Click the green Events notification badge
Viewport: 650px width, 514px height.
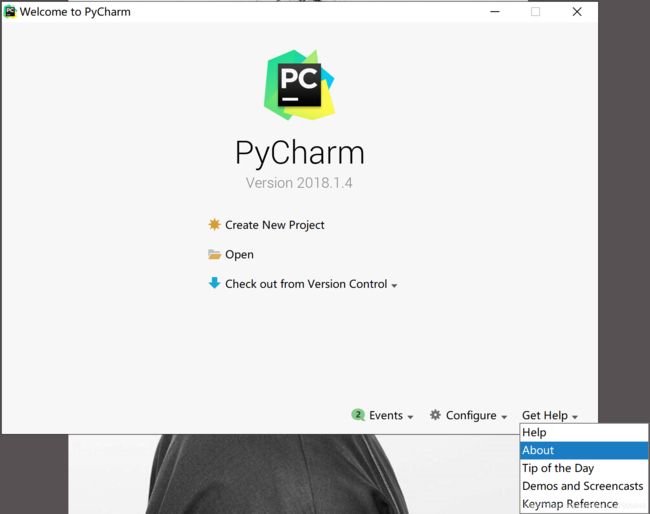358,415
